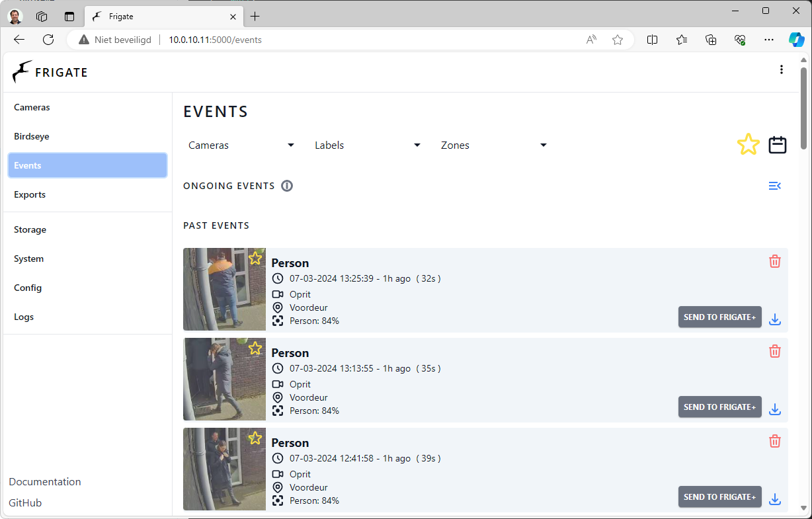Expand the Zones filter dropdown
812x519 pixels.
click(494, 145)
